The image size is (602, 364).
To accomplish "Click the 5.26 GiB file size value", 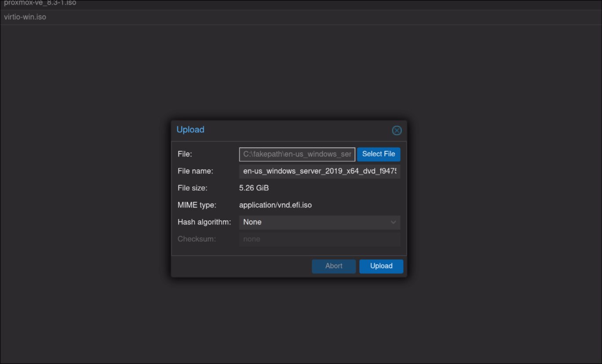I will coord(254,188).
